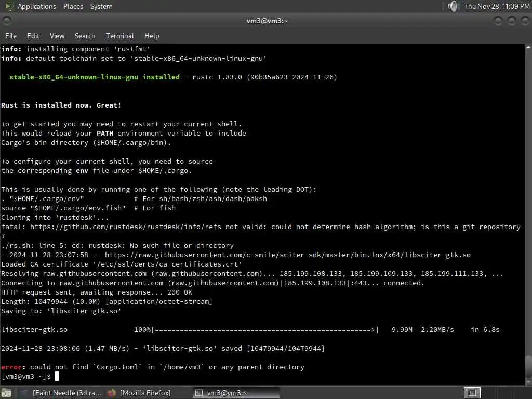
Task: Click the error Cargo.toml message line
Action: [x=153, y=367]
